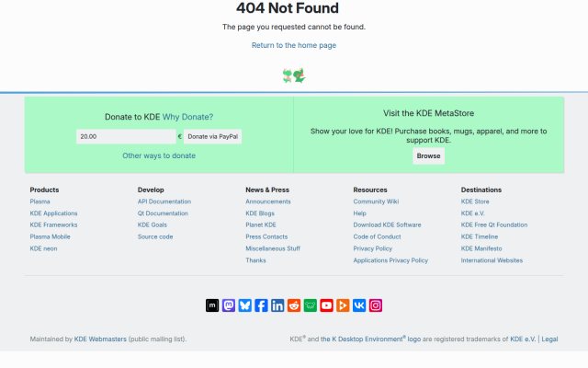Open Announcements link
Viewport: 588px width, 368px height.
coord(268,201)
